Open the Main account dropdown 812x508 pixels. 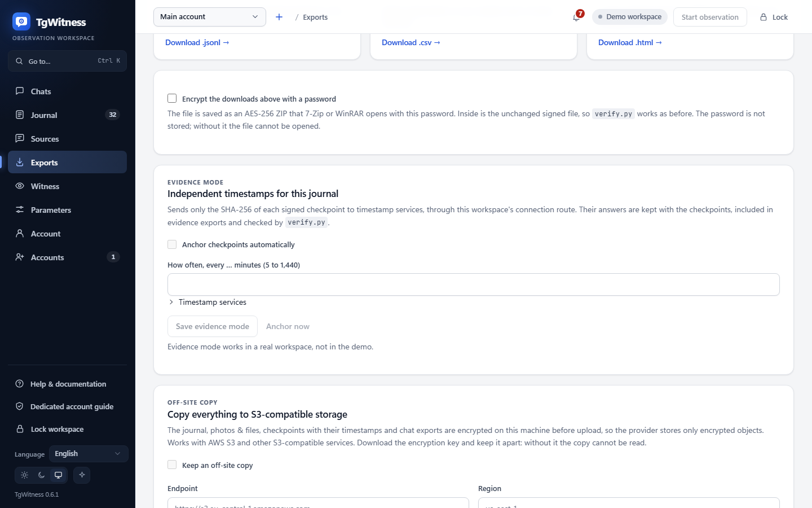pyautogui.click(x=210, y=17)
